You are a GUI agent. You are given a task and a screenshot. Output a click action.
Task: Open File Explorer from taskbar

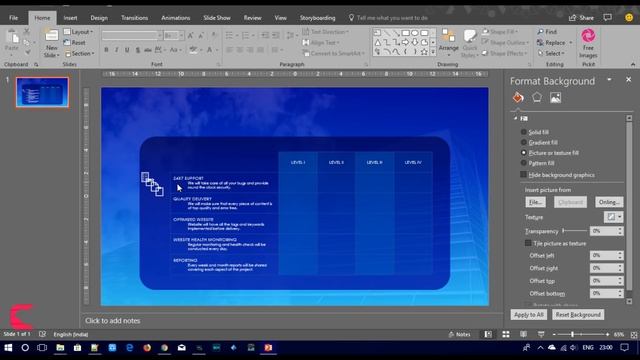[60, 348]
